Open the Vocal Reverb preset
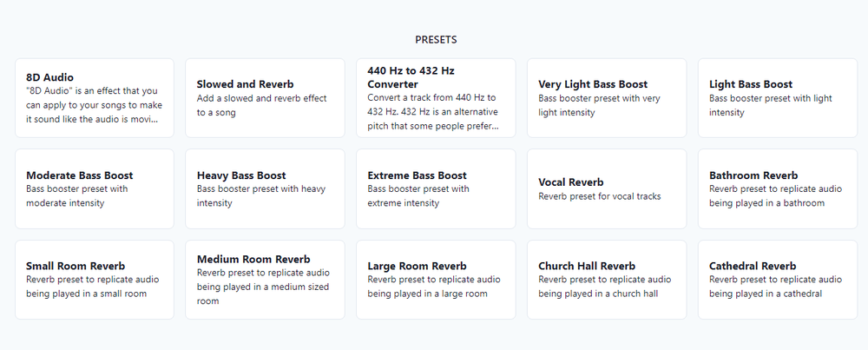 tap(607, 188)
